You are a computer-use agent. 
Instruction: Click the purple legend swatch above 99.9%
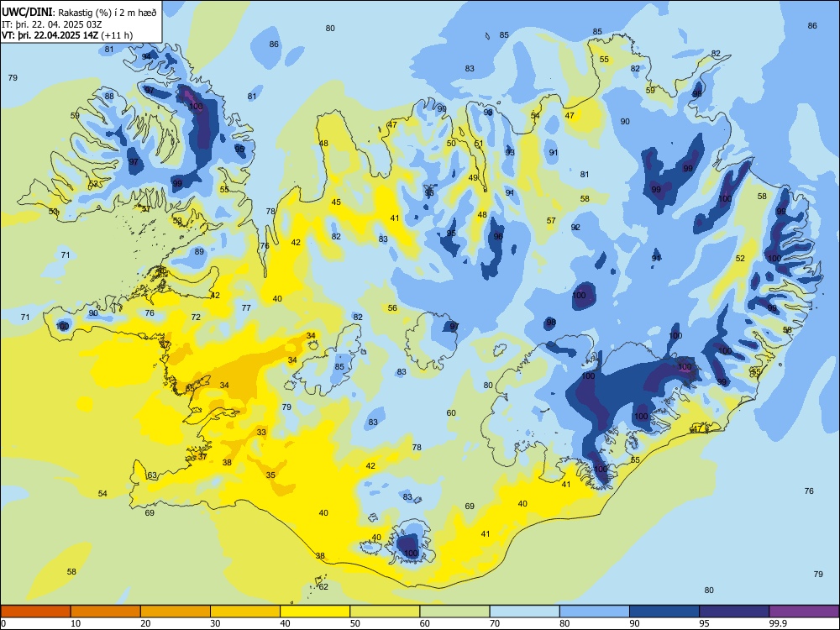pyautogui.click(x=804, y=612)
